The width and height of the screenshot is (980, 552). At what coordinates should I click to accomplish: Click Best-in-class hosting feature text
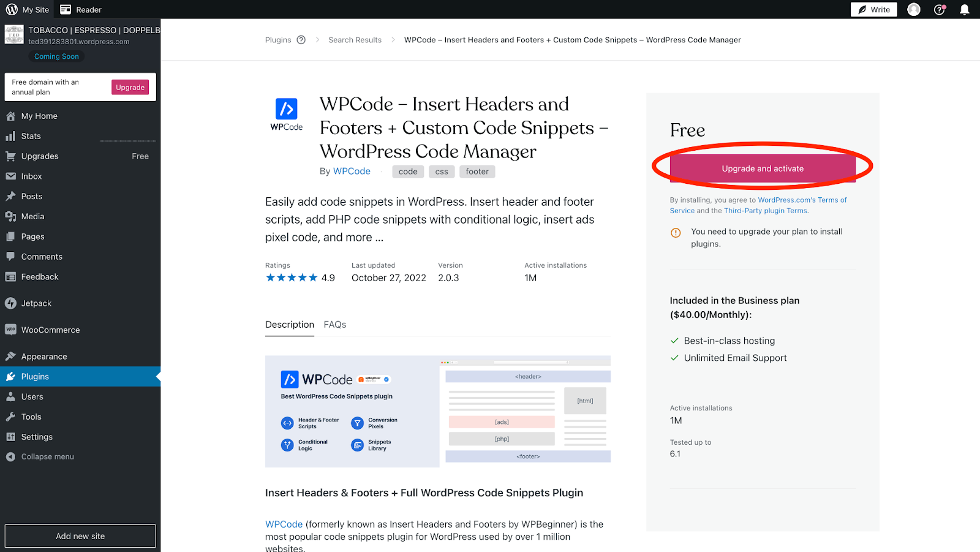pyautogui.click(x=729, y=341)
